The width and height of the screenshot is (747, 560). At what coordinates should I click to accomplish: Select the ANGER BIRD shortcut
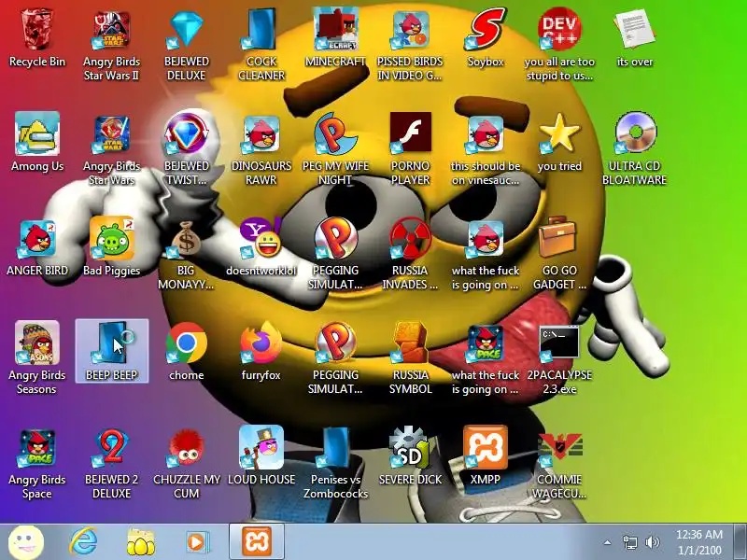[x=37, y=247]
